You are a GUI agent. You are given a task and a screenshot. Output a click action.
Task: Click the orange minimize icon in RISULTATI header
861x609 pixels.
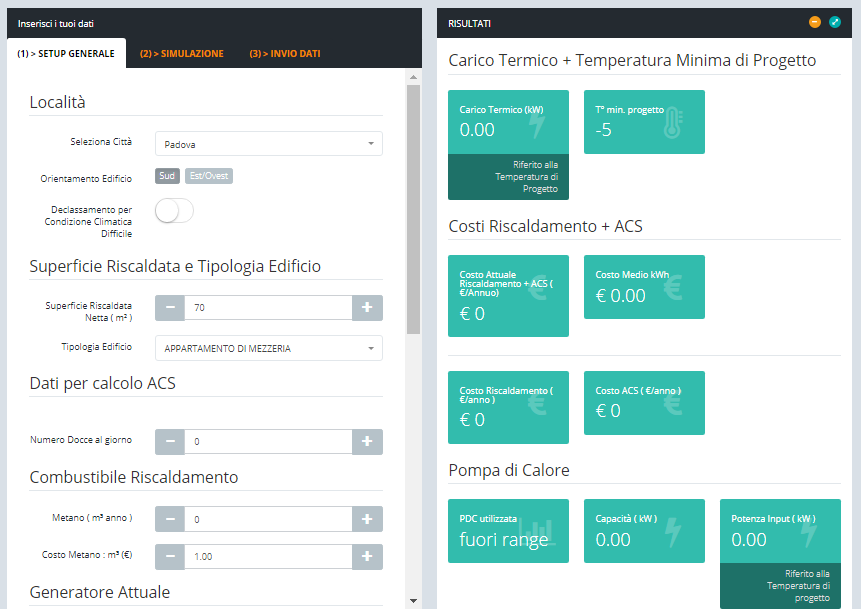815,22
